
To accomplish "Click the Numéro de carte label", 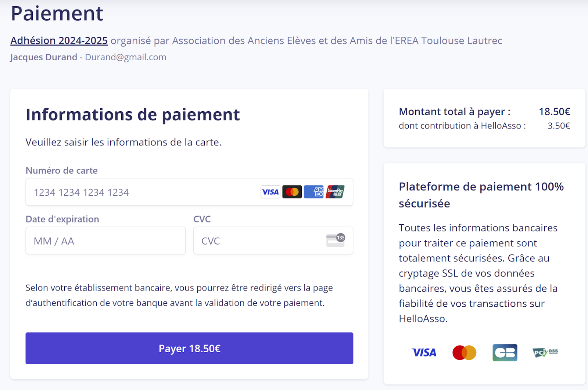I will coord(62,170).
